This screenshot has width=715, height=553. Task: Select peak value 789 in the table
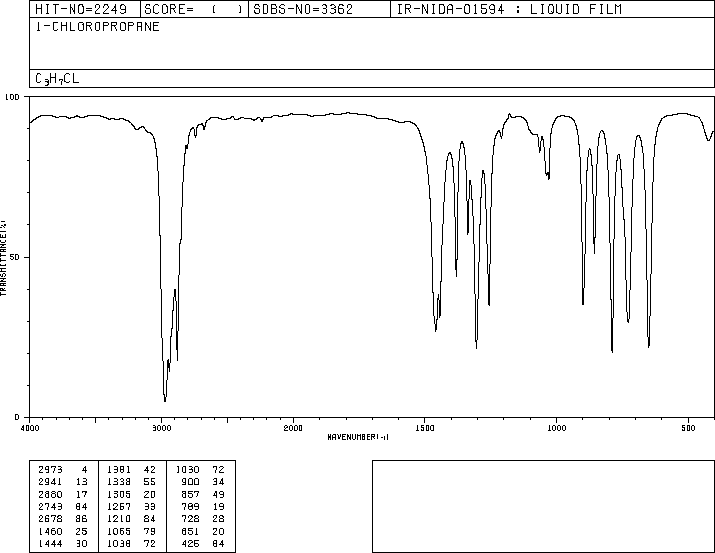[x=190, y=506]
